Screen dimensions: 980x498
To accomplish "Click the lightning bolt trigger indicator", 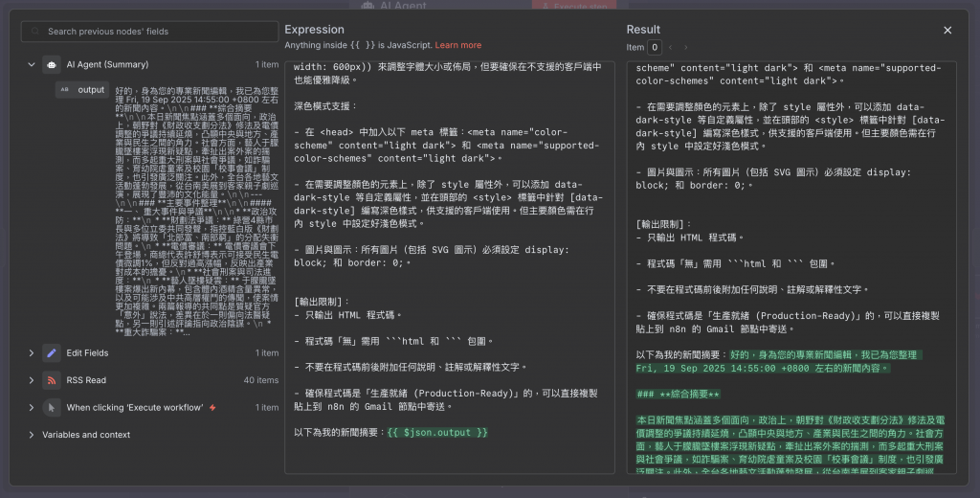I will [x=212, y=407].
